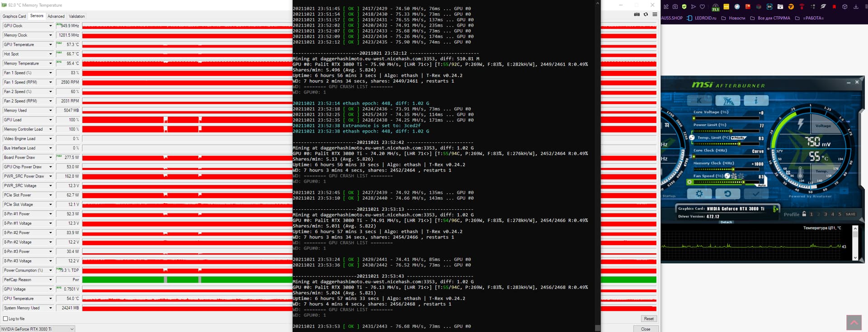Click red bookmark extension icon in browser

coord(834,7)
